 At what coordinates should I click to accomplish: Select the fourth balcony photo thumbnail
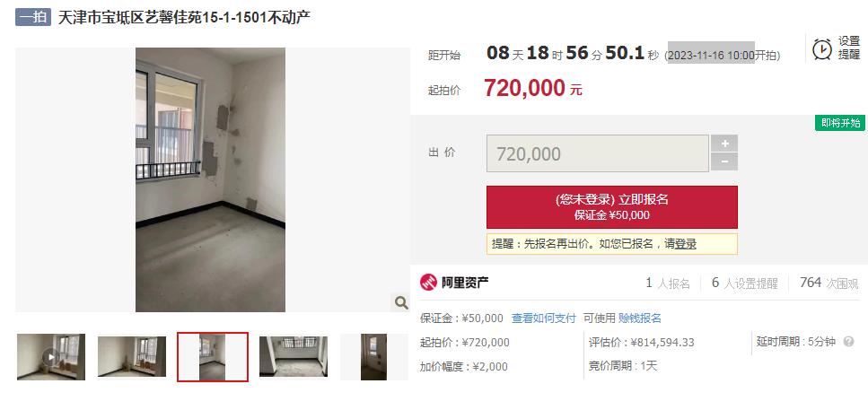pos(294,357)
